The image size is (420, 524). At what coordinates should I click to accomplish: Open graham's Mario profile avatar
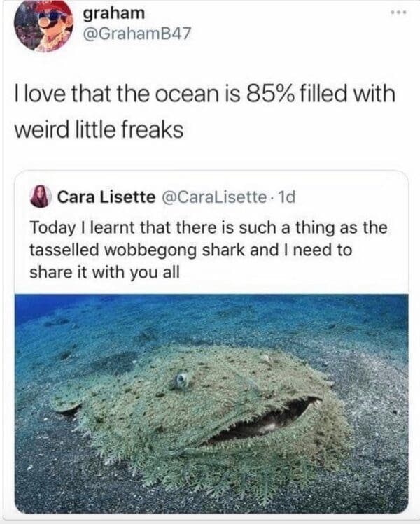click(x=43, y=26)
